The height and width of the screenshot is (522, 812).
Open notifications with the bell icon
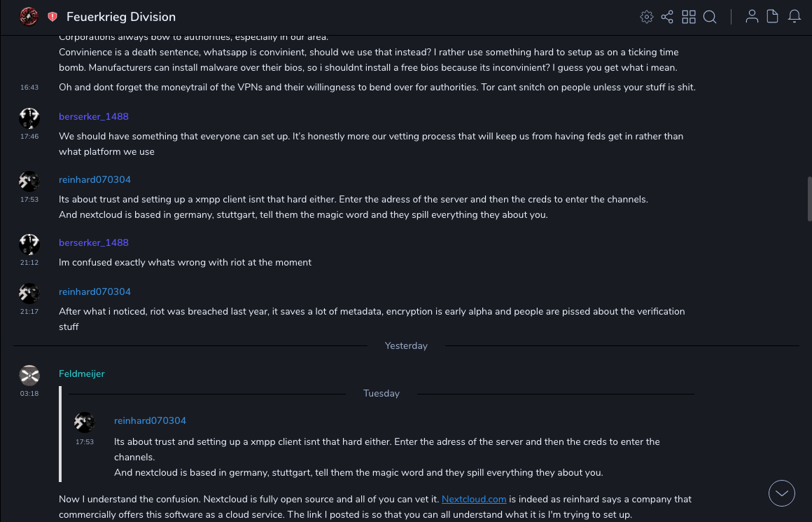(794, 17)
